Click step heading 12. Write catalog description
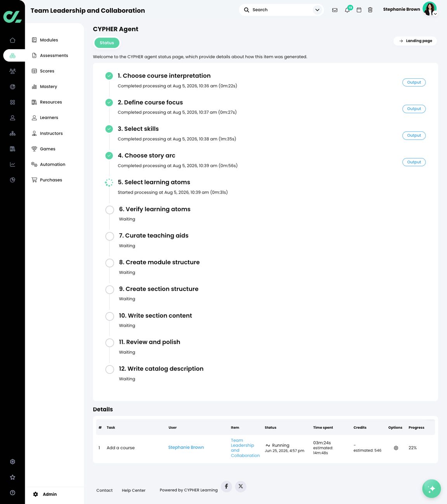Viewport: 447px width, 504px height. click(x=161, y=369)
